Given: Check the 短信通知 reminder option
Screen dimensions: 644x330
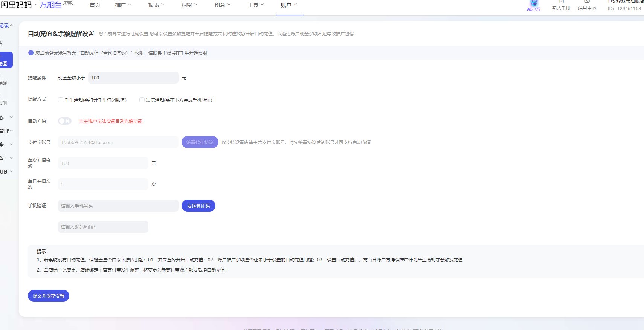Looking at the screenshot, I should pyautogui.click(x=142, y=100).
